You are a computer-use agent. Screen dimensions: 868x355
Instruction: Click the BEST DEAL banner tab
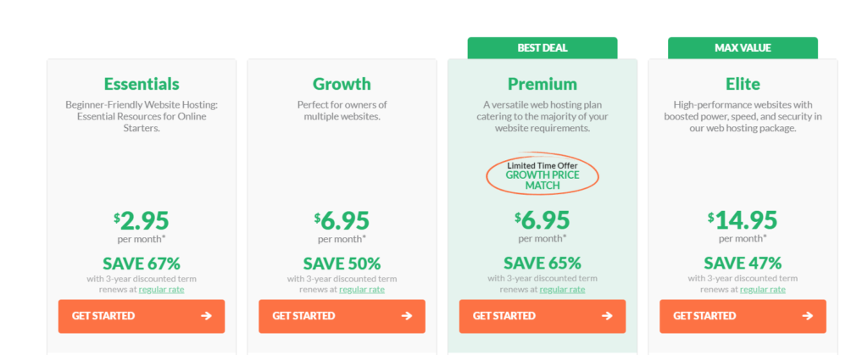(x=542, y=48)
